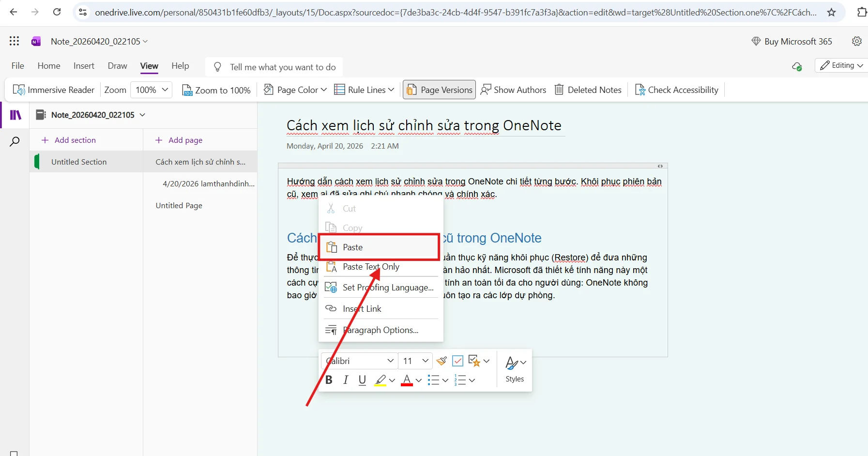The height and width of the screenshot is (456, 868).
Task: Switch to the Home tab
Action: coord(49,66)
